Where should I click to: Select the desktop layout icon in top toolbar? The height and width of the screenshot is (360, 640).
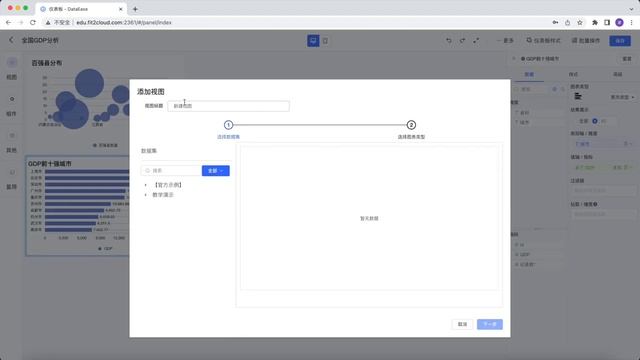pos(313,41)
